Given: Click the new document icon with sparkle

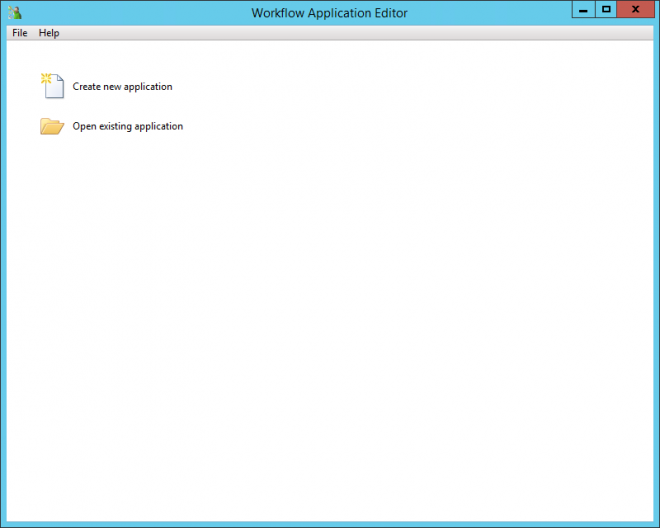Looking at the screenshot, I should click(x=53, y=86).
